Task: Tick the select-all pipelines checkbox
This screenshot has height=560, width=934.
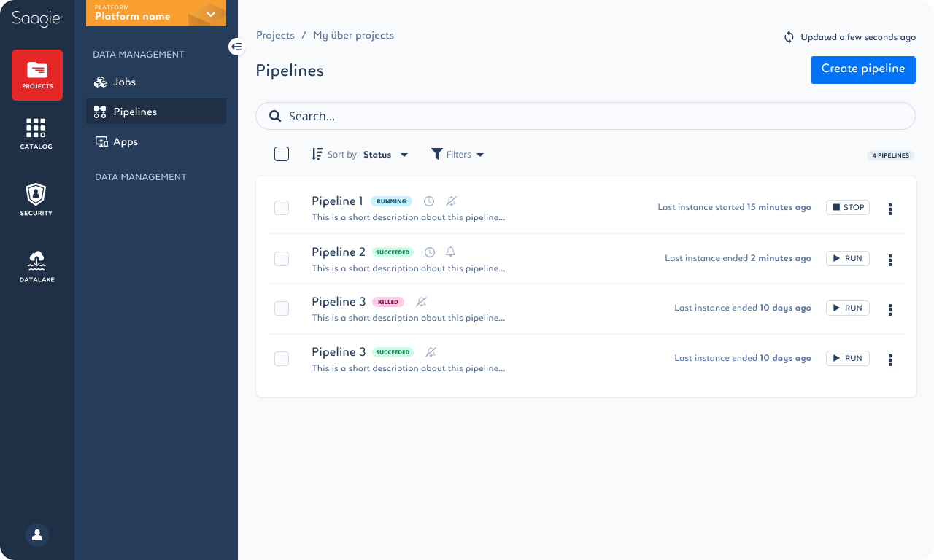Action: pos(282,154)
